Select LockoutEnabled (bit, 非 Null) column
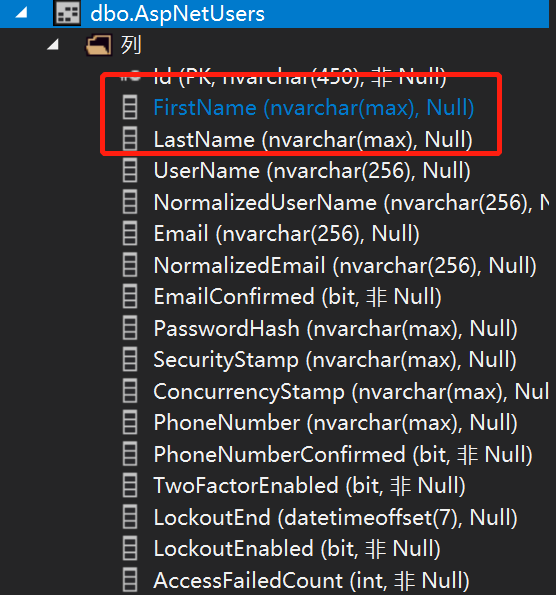Screen dimensions: 556x595 pyautogui.click(x=297, y=549)
